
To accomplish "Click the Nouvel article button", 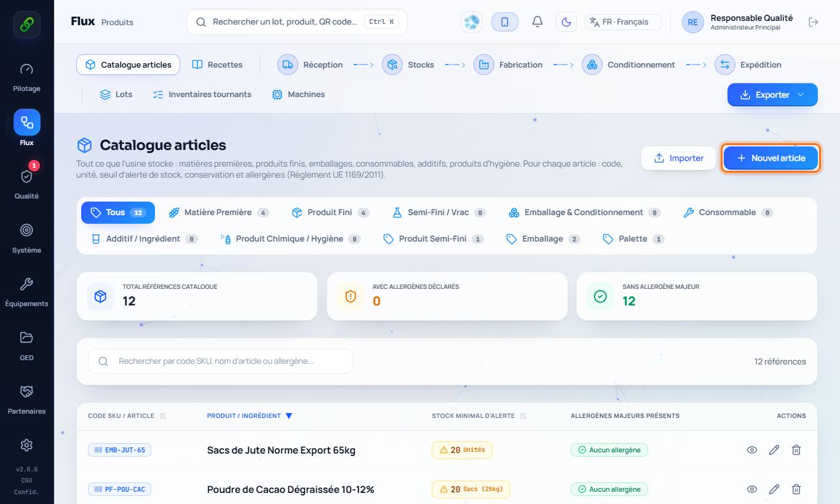I will 771,158.
